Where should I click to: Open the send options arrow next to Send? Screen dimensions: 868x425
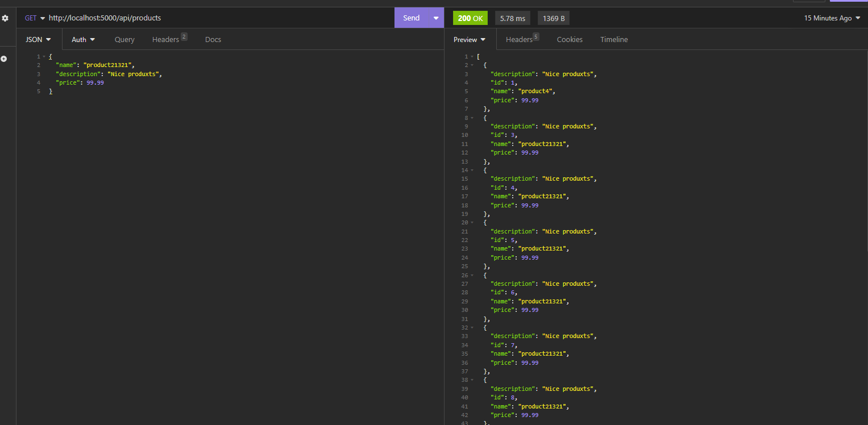pos(436,18)
